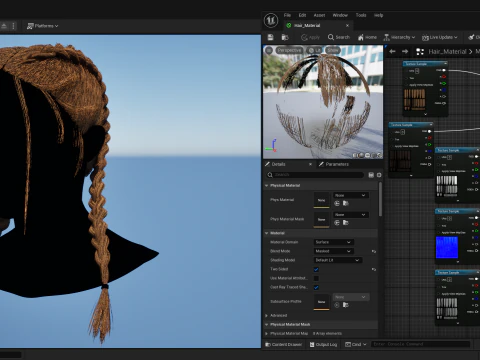Image resolution: width=480 pixels, height=360 pixels.
Task: Toggle the Cast Ray Traced Shadows checkbox
Action: 316,287
